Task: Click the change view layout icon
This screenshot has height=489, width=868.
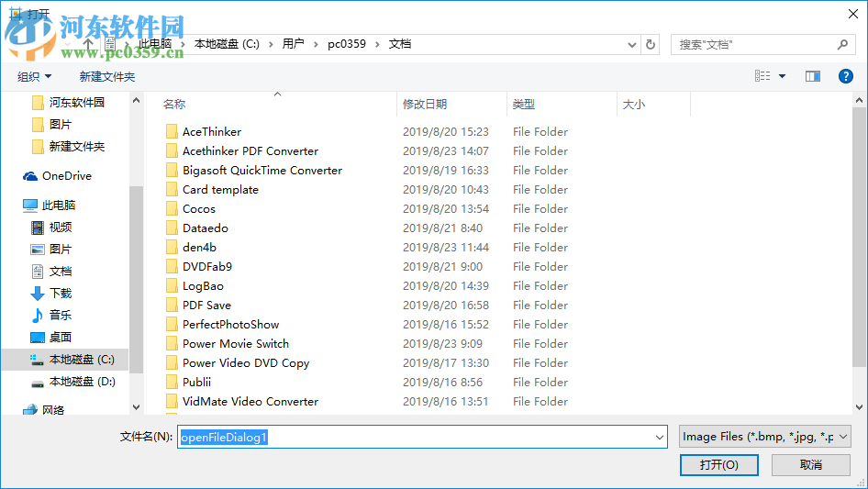Action: click(762, 76)
